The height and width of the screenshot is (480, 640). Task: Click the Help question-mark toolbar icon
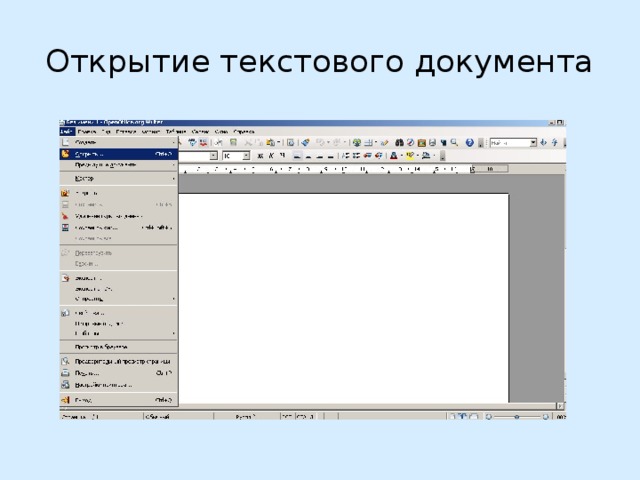pos(470,142)
